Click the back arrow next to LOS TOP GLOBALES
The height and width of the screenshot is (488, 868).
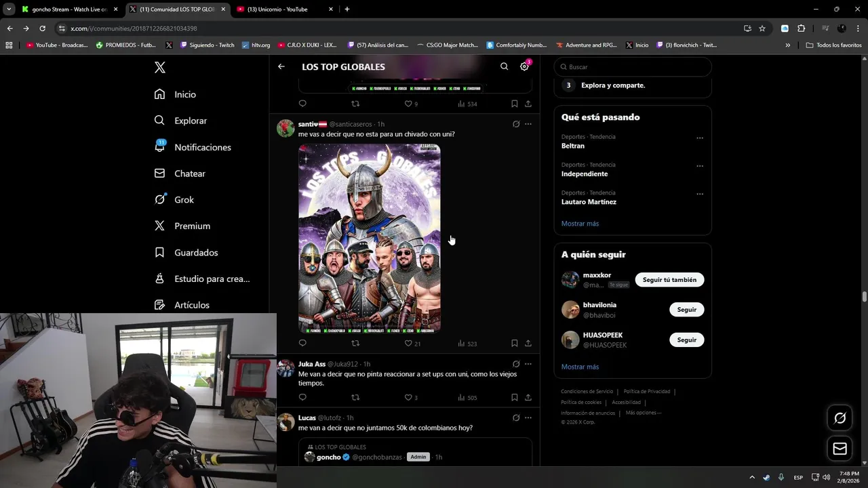click(x=281, y=66)
